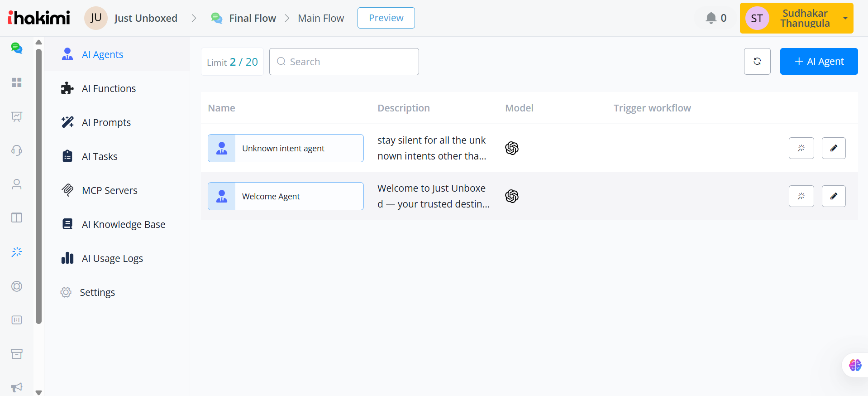
Task: Open the dashboard grid icon in left rail
Action: pos(17,82)
